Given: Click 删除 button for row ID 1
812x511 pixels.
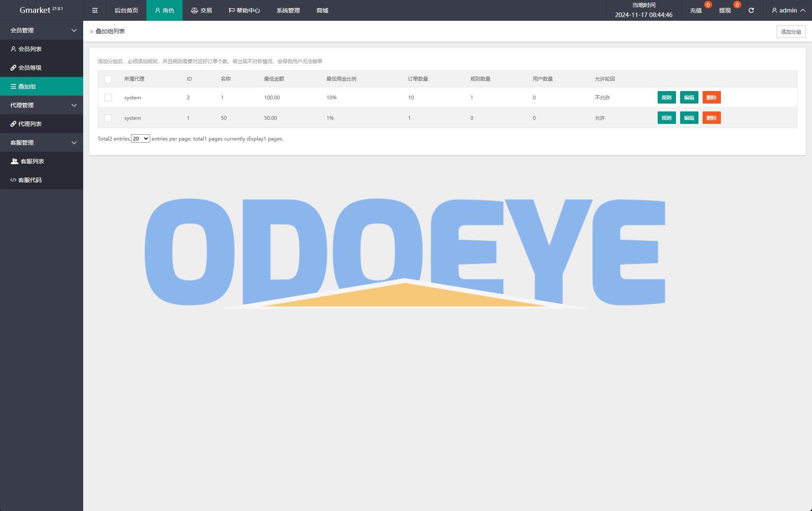Looking at the screenshot, I should tap(711, 118).
